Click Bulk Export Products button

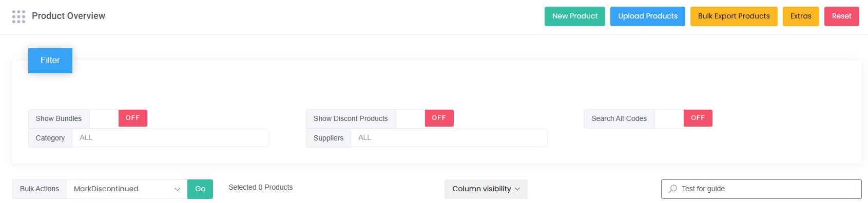[x=734, y=16]
